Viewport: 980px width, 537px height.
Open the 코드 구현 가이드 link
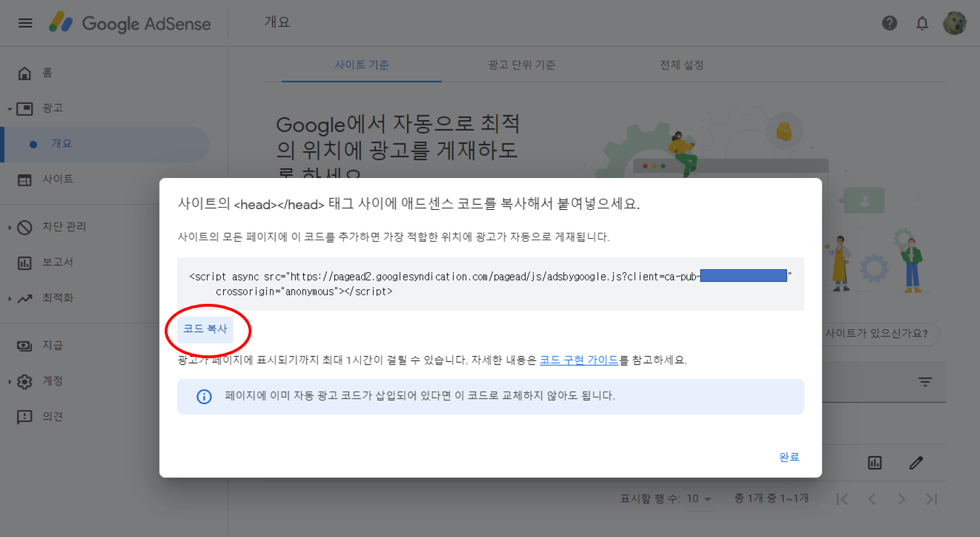579,360
